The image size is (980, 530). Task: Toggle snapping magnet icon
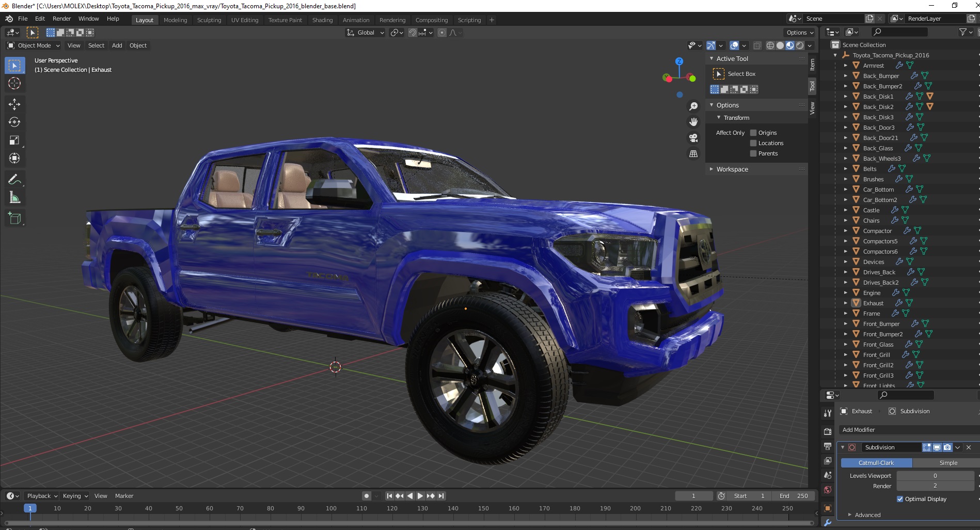pos(413,33)
